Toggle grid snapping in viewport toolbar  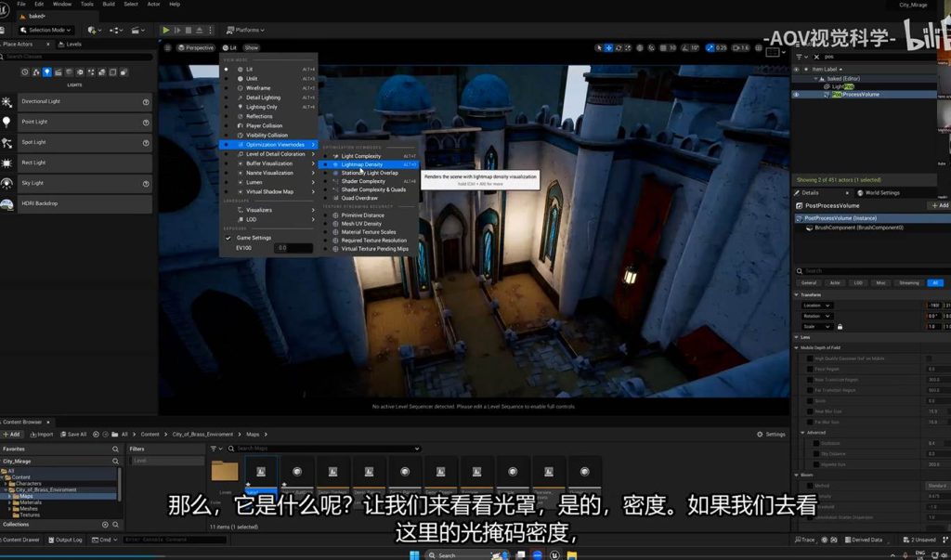(661, 47)
